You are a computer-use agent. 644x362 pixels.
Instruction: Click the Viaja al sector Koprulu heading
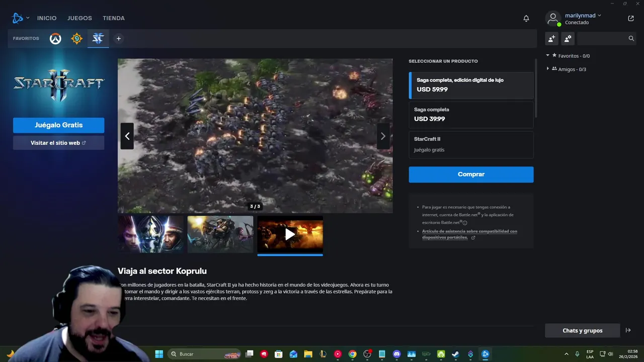pyautogui.click(x=162, y=271)
